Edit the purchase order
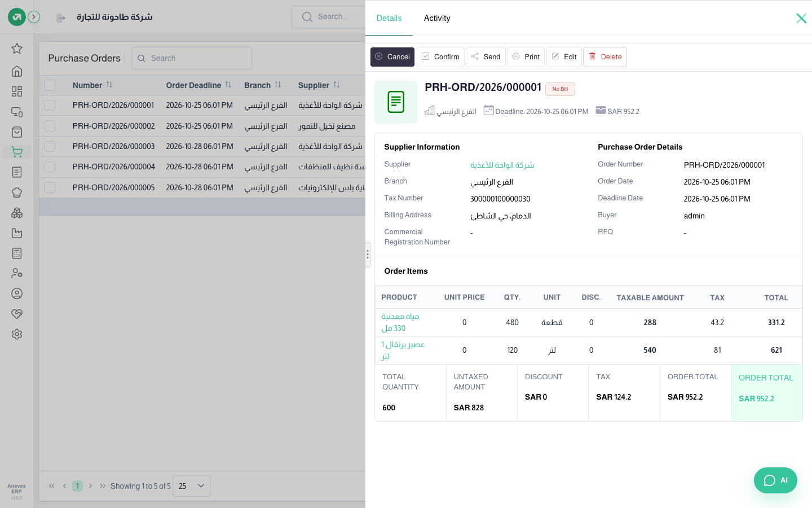 pos(564,57)
